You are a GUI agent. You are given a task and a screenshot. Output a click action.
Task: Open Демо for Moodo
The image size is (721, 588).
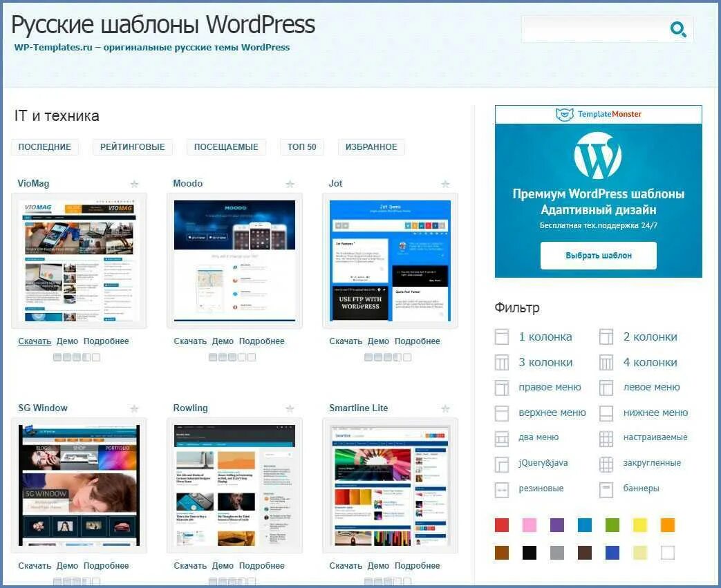tap(223, 341)
